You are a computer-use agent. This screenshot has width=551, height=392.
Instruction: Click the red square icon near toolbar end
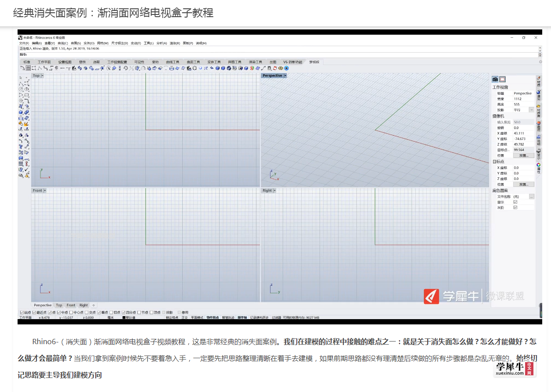pos(275,68)
